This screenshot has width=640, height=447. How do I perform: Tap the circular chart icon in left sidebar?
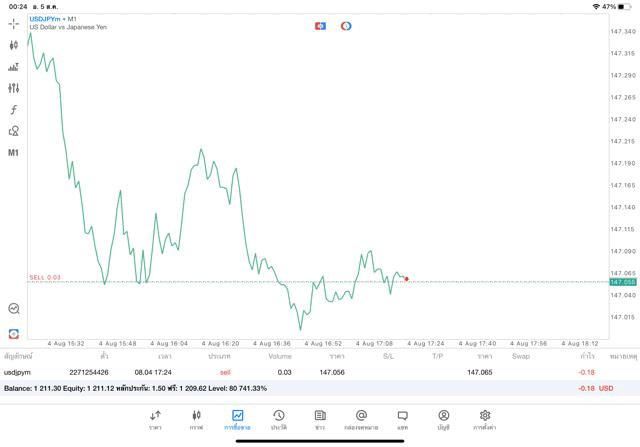tap(14, 309)
